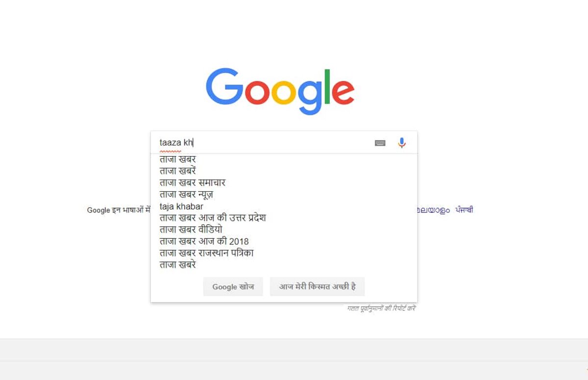Viewport: 588px width, 380px height.
Task: Select suggestion ताजा खबर समाचार
Action: point(191,182)
